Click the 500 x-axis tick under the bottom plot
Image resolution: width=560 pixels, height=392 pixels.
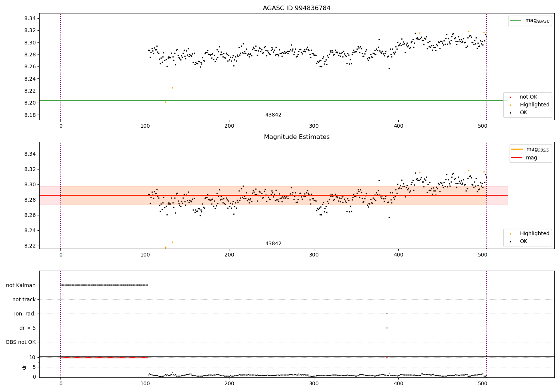coord(483,383)
